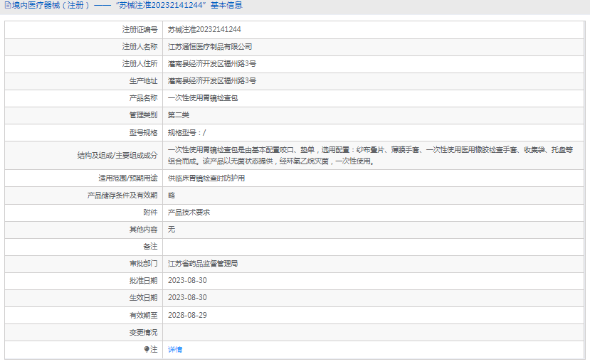Viewport: 590px width, 364px height.
Task: Select the address value in the 注册人住所 row
Action: pos(212,63)
